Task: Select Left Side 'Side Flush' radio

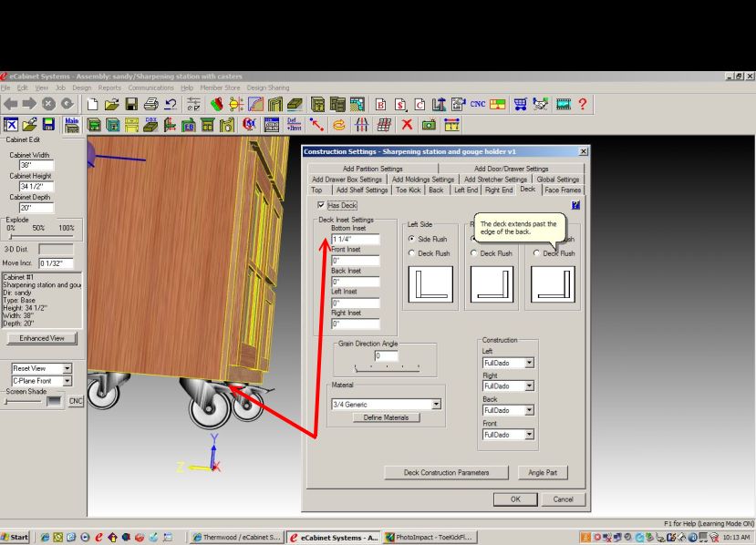Action: pyautogui.click(x=412, y=239)
